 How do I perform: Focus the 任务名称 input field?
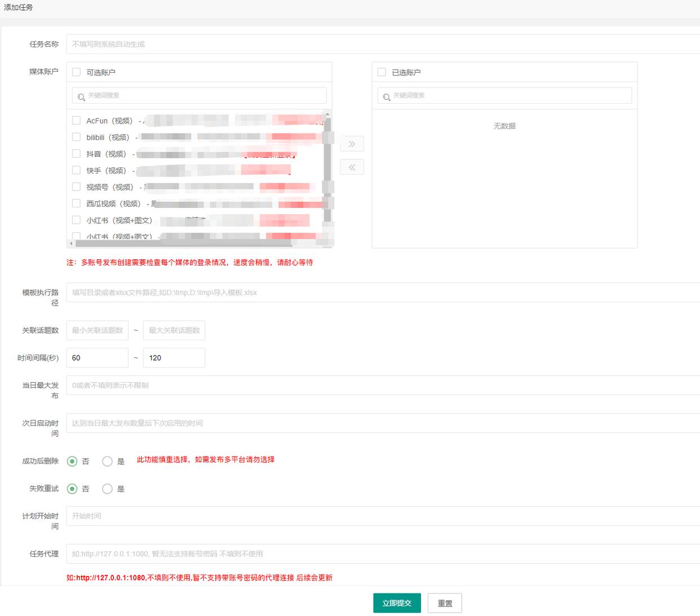pyautogui.click(x=383, y=44)
